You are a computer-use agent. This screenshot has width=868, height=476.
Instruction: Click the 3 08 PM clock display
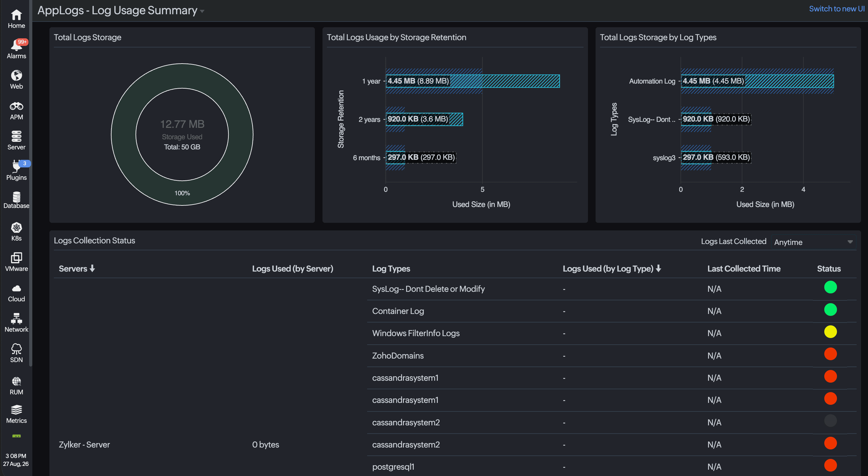pyautogui.click(x=16, y=456)
